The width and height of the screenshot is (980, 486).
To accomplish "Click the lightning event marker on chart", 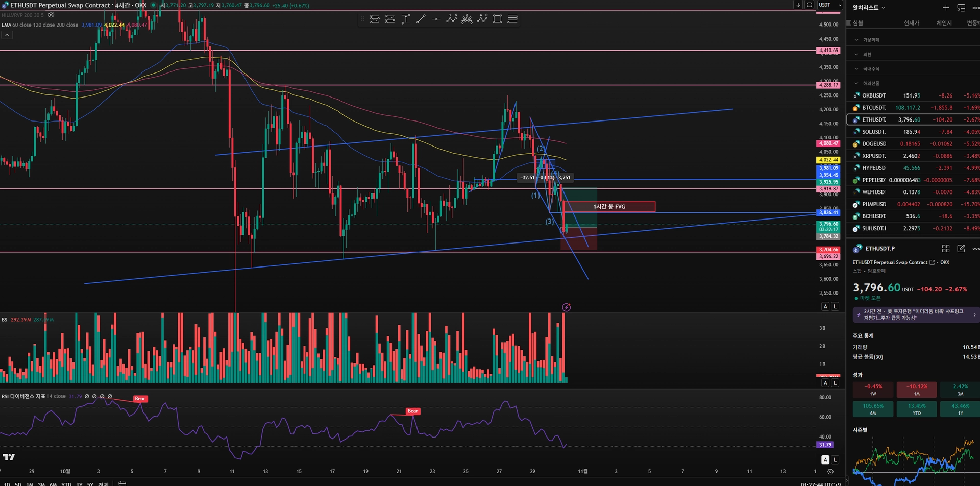I will coord(567,307).
